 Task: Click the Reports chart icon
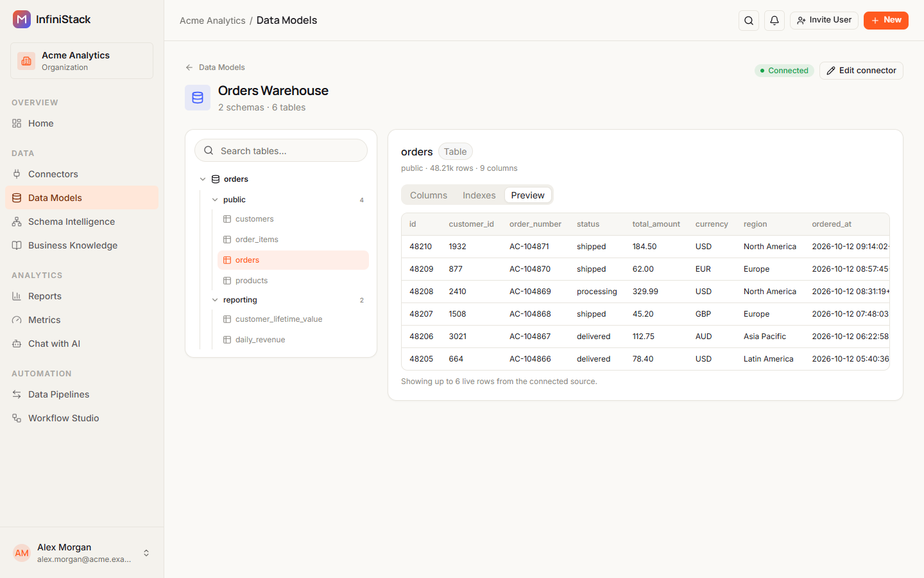[17, 296]
